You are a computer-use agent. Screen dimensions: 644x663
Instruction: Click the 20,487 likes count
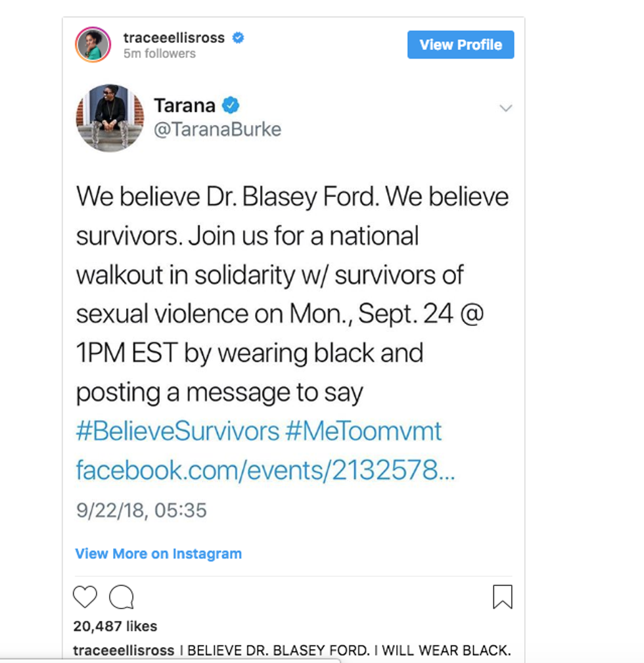click(115, 626)
